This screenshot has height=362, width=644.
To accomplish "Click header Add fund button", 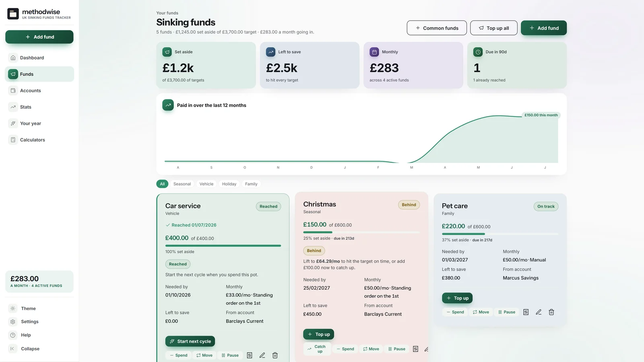I will [x=544, y=28].
